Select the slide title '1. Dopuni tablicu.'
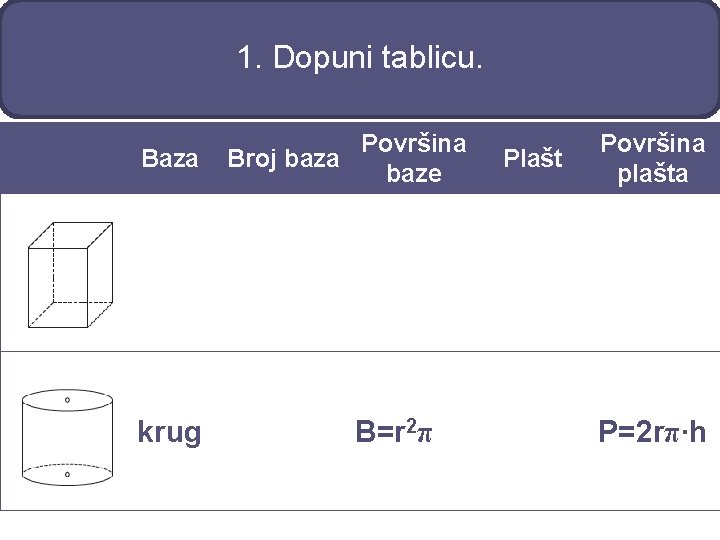 [360, 58]
